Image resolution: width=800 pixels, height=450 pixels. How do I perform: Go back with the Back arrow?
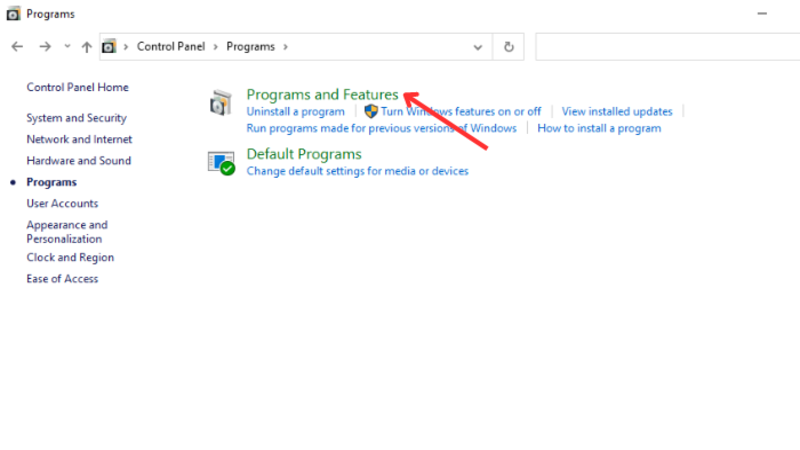click(x=17, y=47)
